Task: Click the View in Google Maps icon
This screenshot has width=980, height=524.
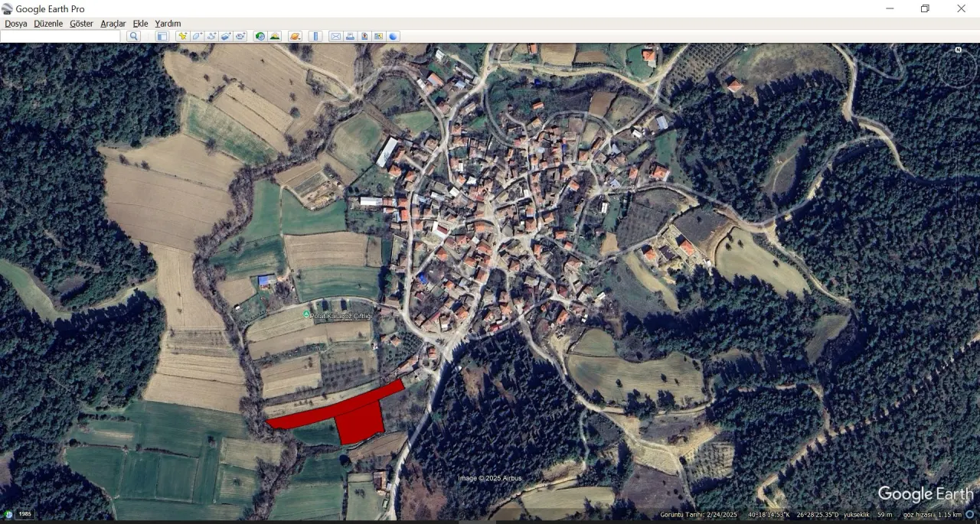Action: tap(379, 36)
